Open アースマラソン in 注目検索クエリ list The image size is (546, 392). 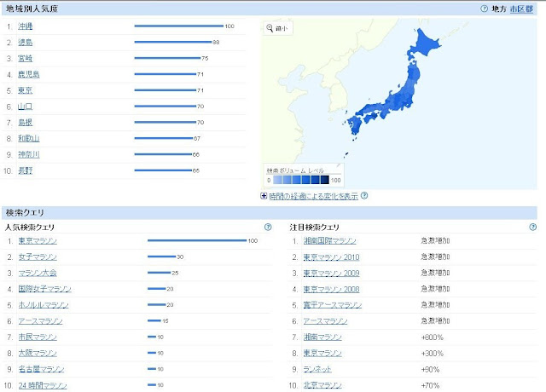325,320
